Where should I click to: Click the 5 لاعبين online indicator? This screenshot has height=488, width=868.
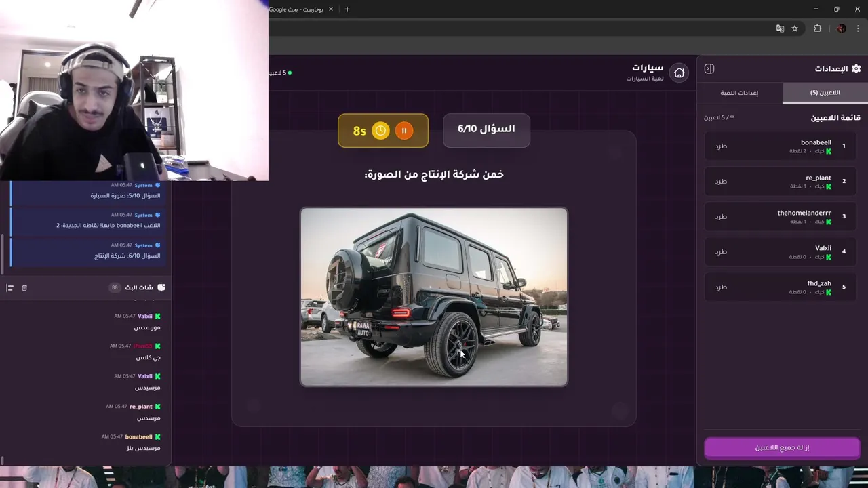pos(279,73)
